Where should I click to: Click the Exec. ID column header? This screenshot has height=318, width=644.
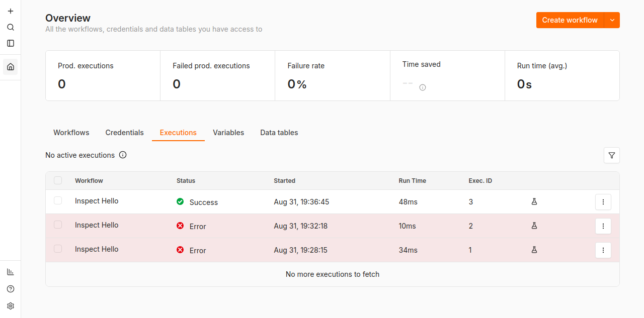tap(480, 181)
